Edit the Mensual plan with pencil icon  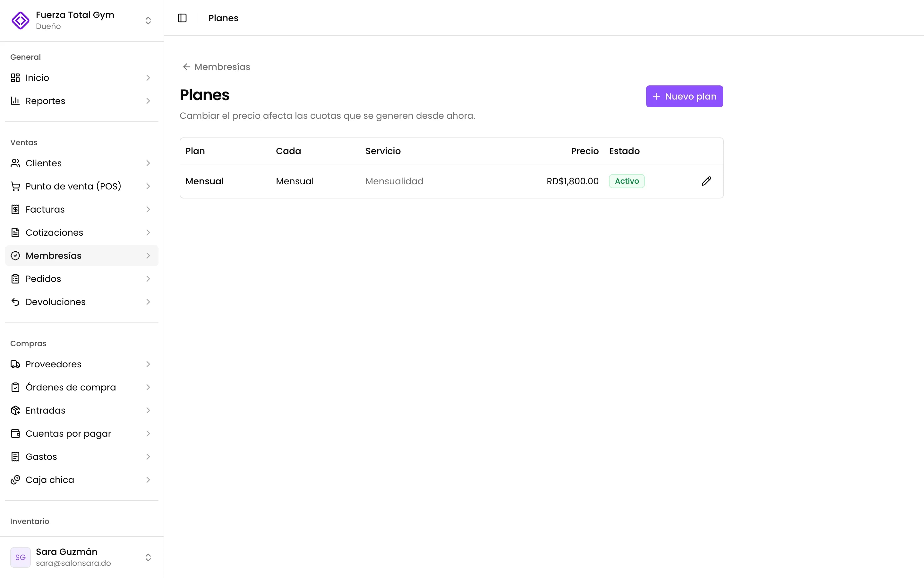pos(706,181)
